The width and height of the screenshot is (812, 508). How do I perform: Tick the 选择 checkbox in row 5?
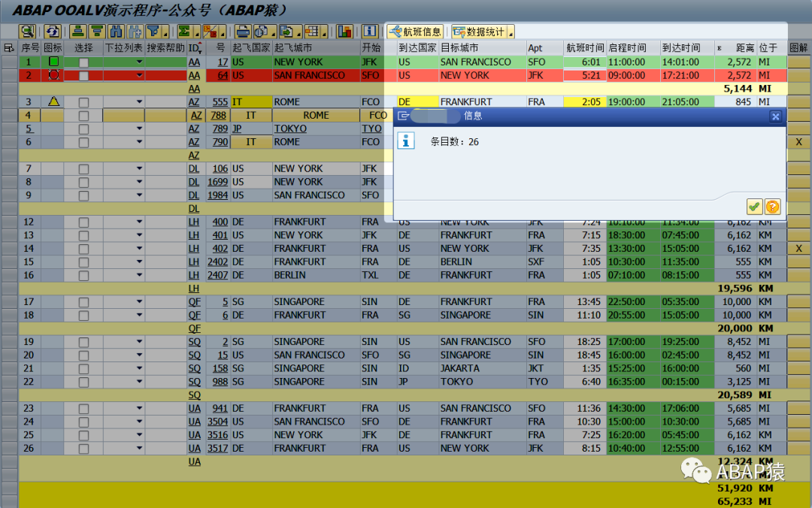[x=83, y=129]
